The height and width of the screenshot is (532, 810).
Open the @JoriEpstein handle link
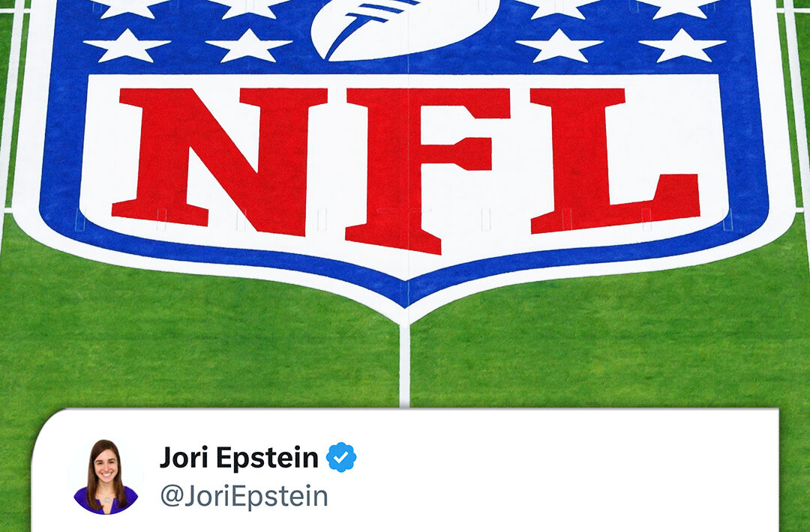tap(244, 496)
